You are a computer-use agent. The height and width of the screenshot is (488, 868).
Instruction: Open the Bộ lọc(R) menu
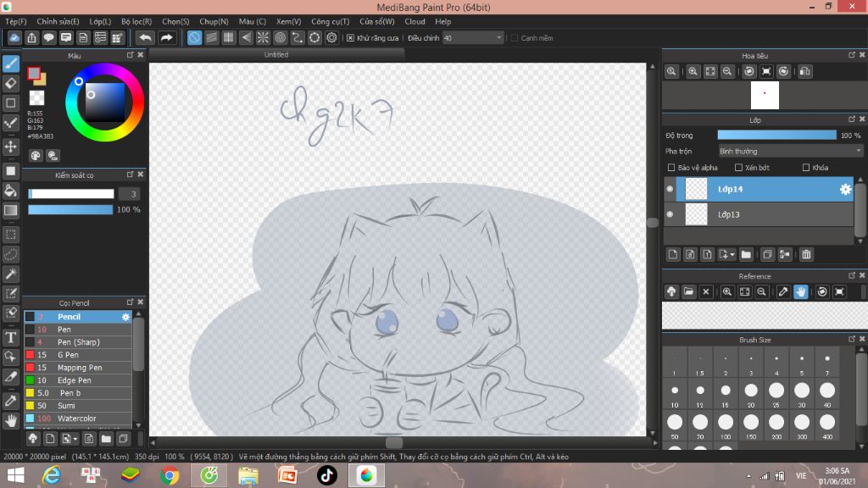click(x=136, y=21)
